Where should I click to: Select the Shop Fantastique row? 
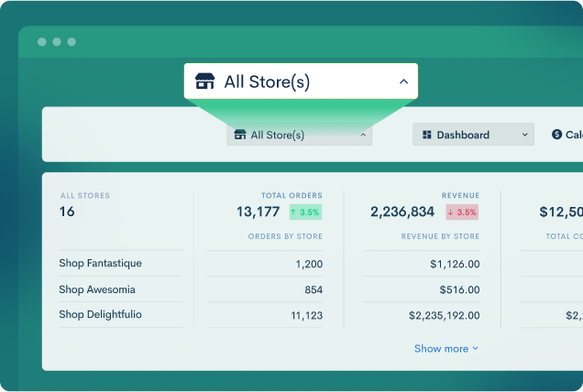click(x=101, y=263)
